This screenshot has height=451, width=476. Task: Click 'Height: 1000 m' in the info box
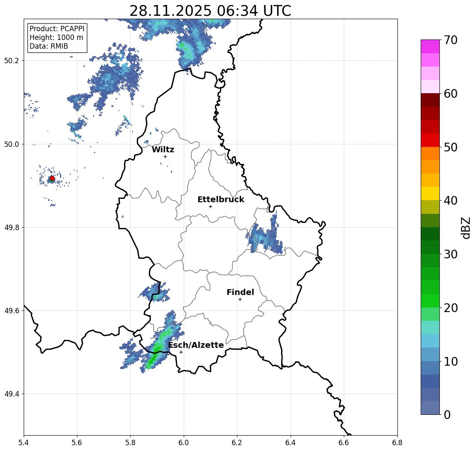56,37
